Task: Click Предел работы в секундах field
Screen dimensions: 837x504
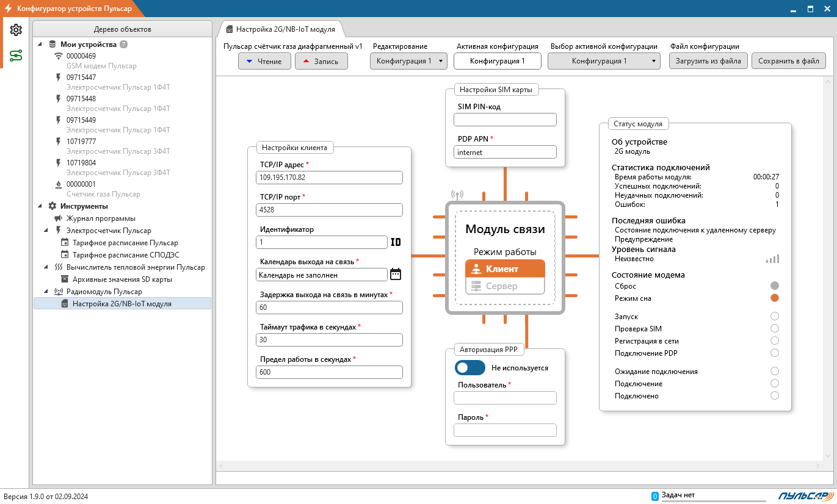Action: point(330,372)
